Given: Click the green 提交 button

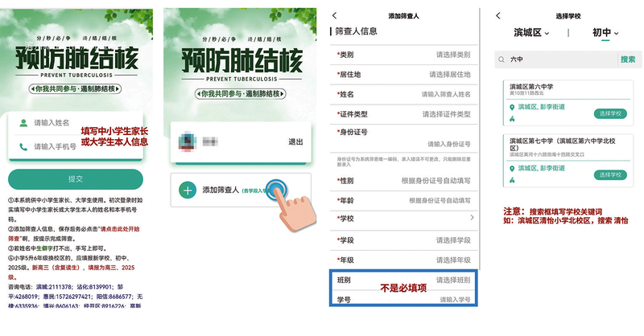Looking at the screenshot, I should pos(76,179).
